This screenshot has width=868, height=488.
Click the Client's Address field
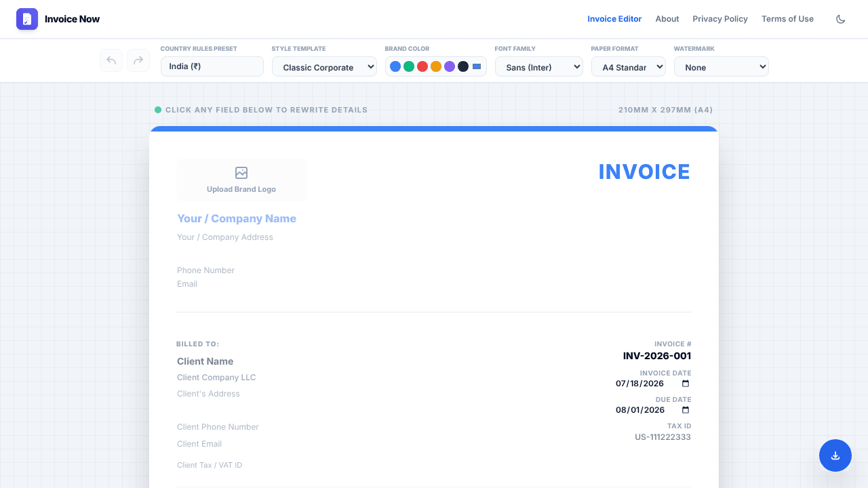pyautogui.click(x=208, y=394)
